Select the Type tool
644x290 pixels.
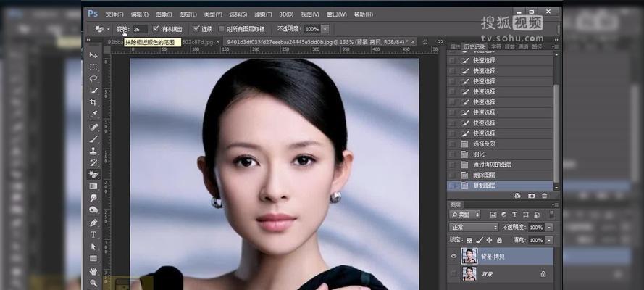pos(93,235)
